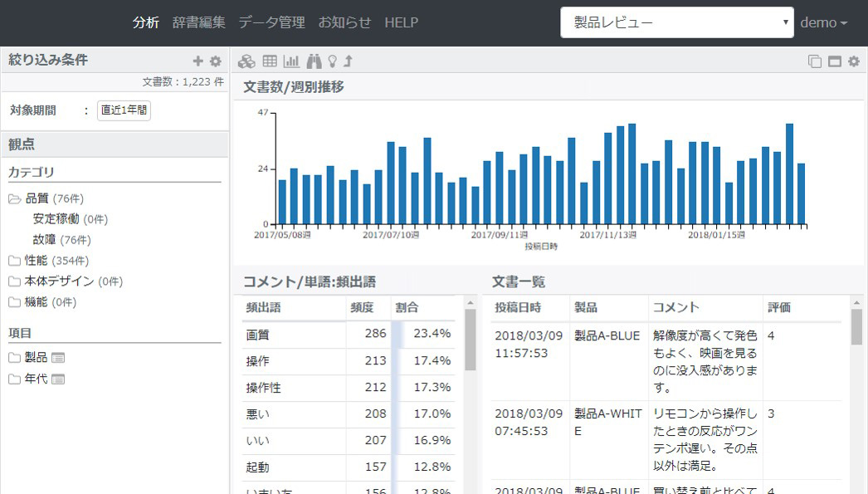Click the word 悪い in frequent words
The width and height of the screenshot is (868, 494).
click(258, 414)
